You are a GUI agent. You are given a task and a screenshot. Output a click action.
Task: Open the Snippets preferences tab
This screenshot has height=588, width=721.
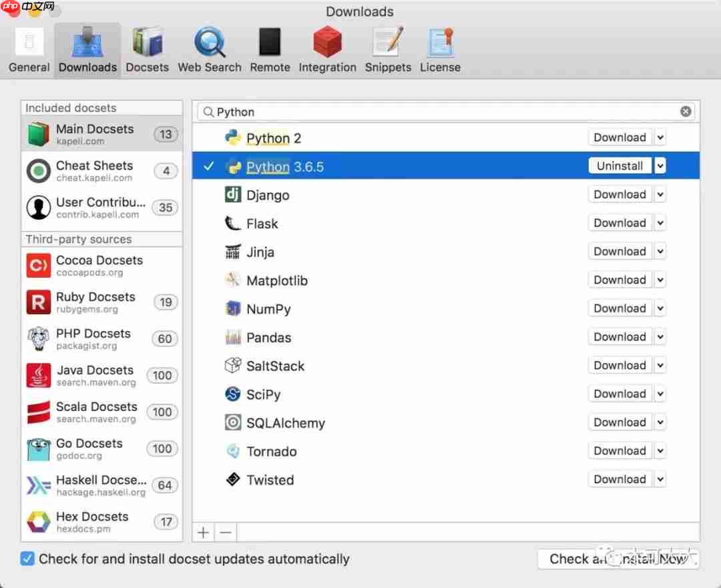coord(388,50)
